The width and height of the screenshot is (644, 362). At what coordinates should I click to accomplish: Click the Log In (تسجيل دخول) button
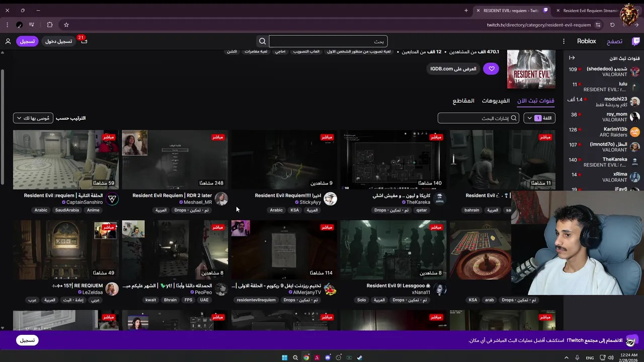click(58, 41)
